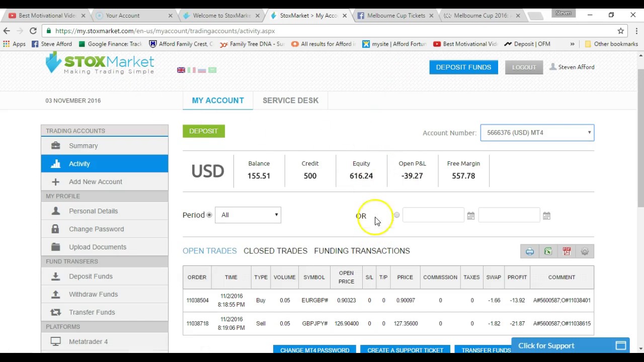Print the trades table using printer icon
This screenshot has height=362, width=644.
[530, 251]
